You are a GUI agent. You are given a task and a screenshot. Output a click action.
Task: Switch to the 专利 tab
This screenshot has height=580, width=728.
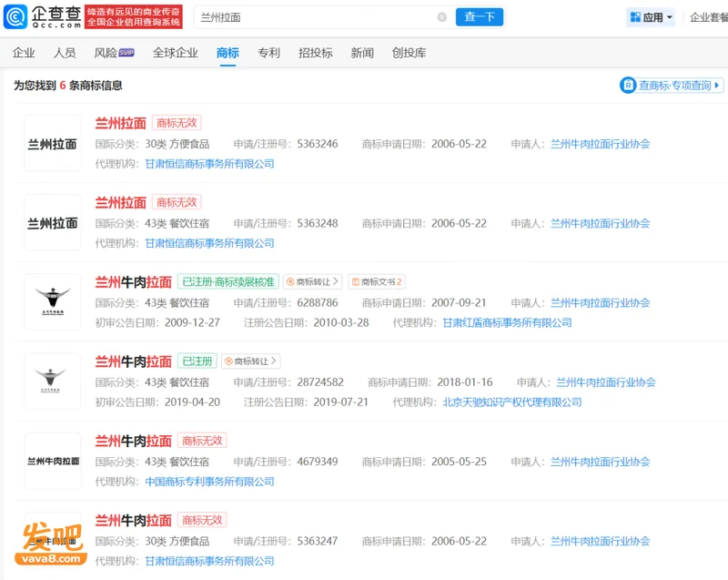268,53
